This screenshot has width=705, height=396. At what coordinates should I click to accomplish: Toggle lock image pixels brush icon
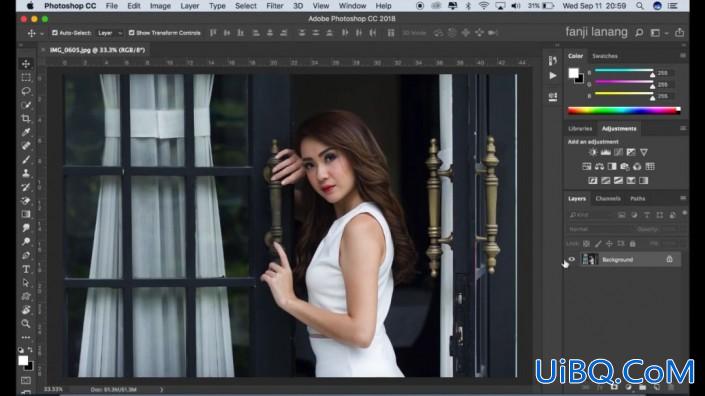[x=598, y=244]
